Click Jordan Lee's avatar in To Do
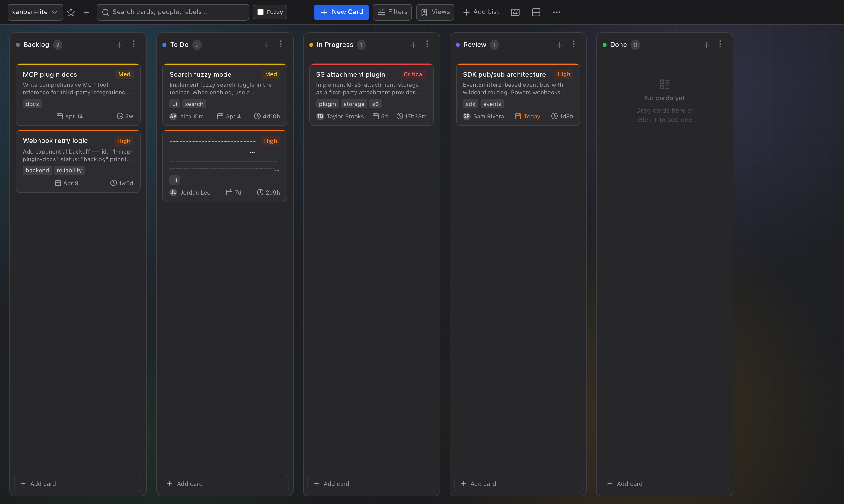 173,192
